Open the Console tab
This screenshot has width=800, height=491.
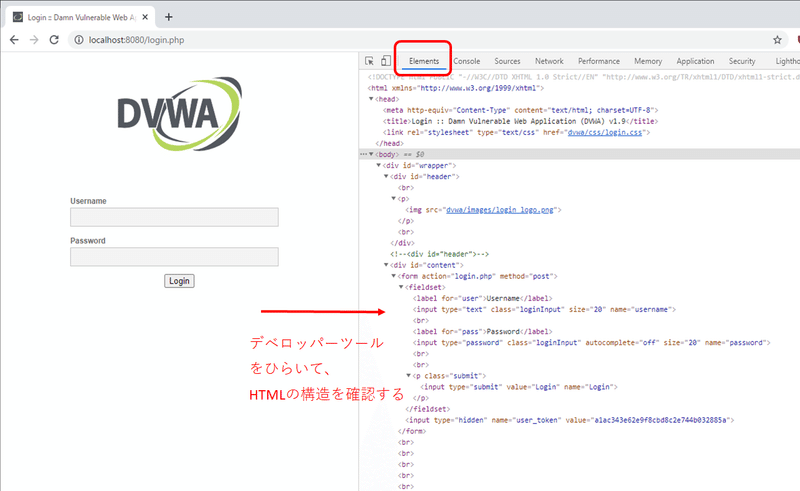coord(466,61)
